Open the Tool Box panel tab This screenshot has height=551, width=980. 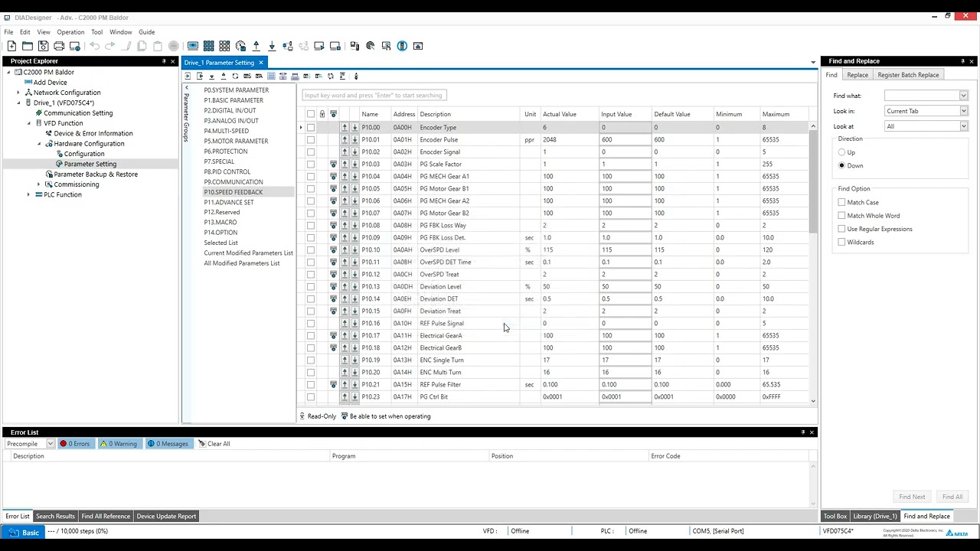[x=835, y=516]
